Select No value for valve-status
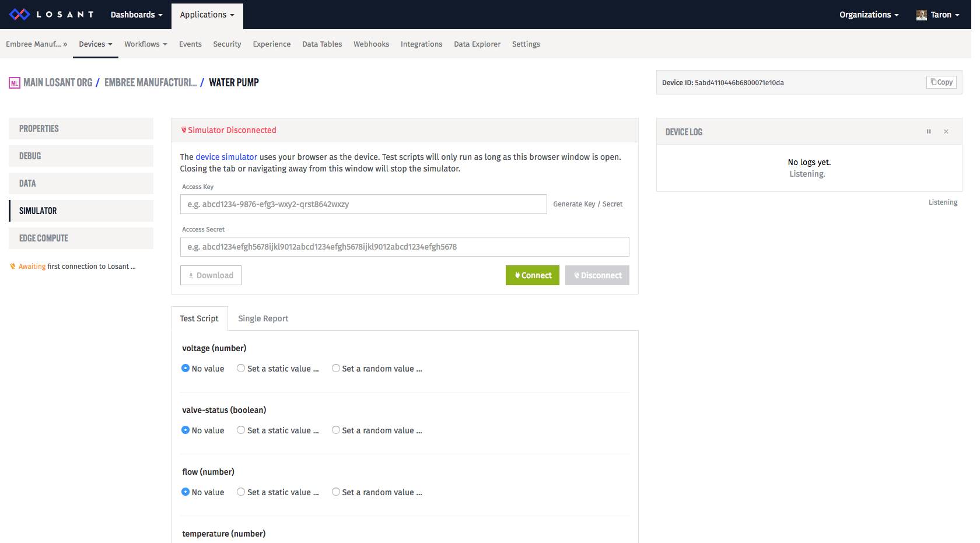Image resolution: width=980 pixels, height=543 pixels. tap(185, 430)
